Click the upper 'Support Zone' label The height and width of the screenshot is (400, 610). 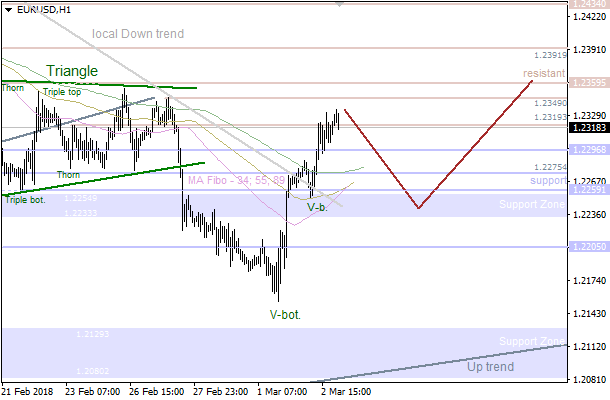532,205
